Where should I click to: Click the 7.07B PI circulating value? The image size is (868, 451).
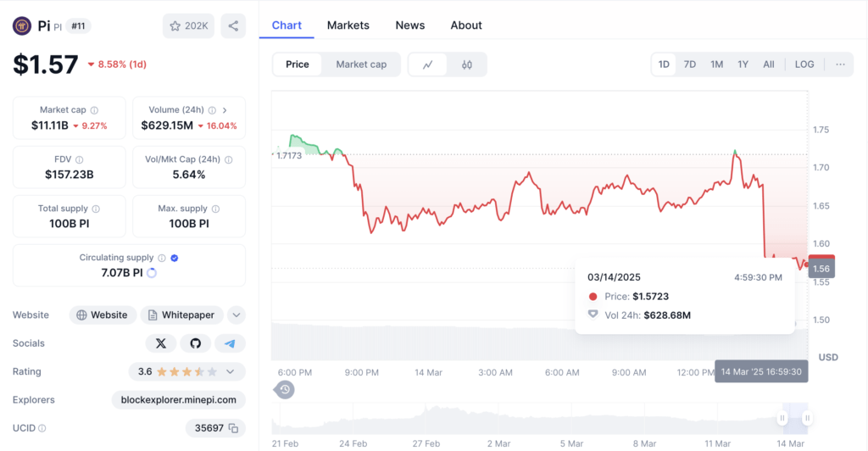122,273
